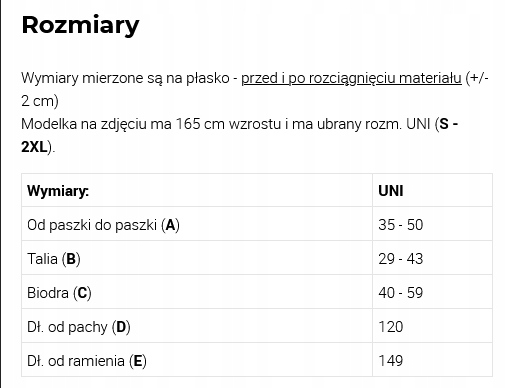Click the 'Wymiary mierzone są na płasko' text
Image resolution: width=516 pixels, height=388 pixels.
[x=125, y=78]
